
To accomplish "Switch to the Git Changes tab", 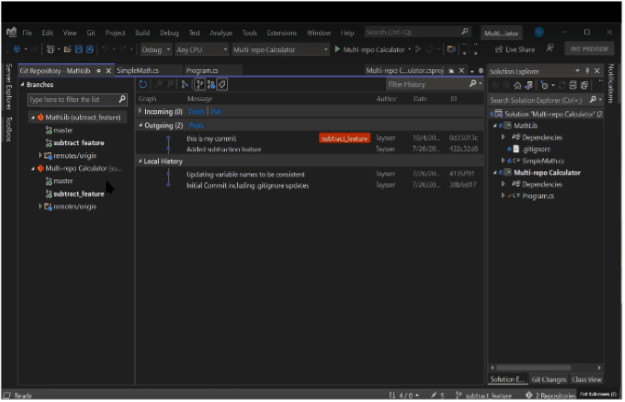I will (549, 380).
